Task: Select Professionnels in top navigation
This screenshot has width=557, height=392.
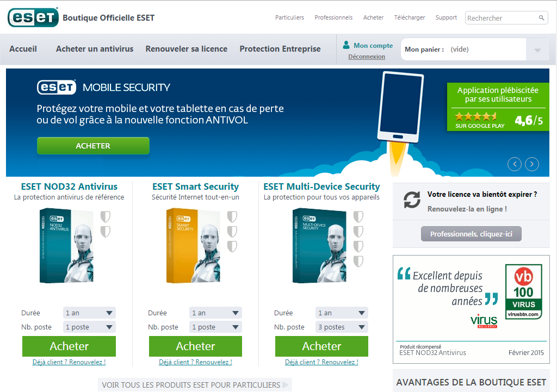Action: point(333,17)
